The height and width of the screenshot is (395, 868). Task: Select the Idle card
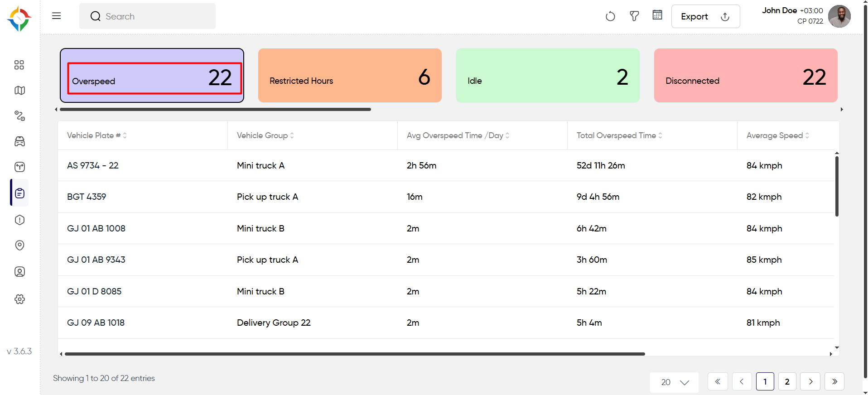[x=548, y=76]
